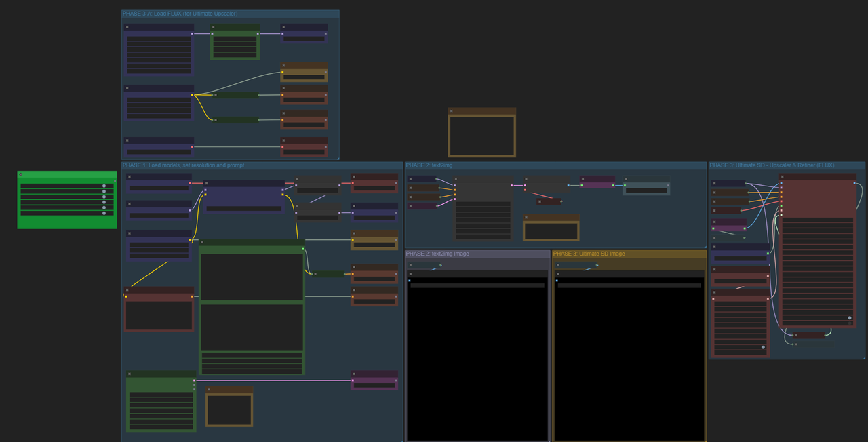Collapse the preview node in PHASE 2: text2img Image group
Viewport: 868px width, 442px height.
pos(410,274)
